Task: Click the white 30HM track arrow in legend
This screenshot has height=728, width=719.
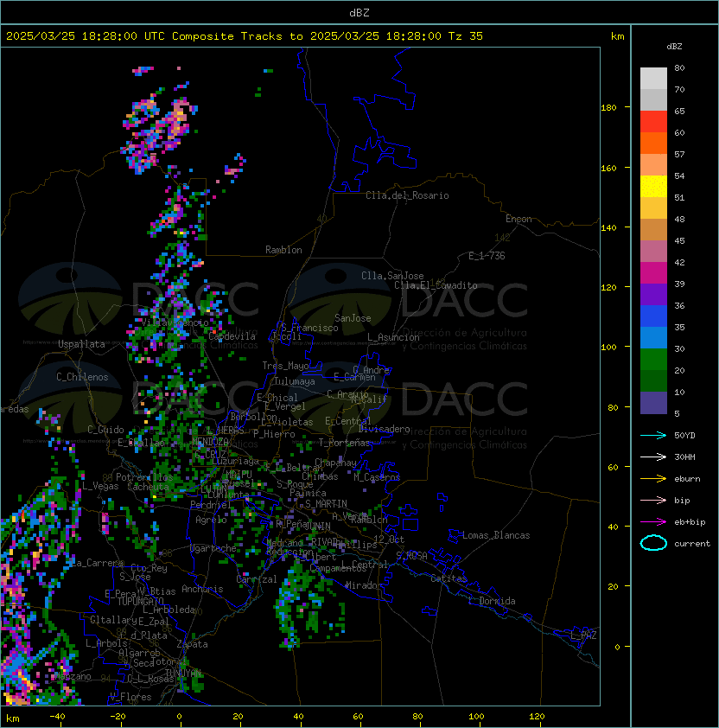Action: click(x=653, y=457)
